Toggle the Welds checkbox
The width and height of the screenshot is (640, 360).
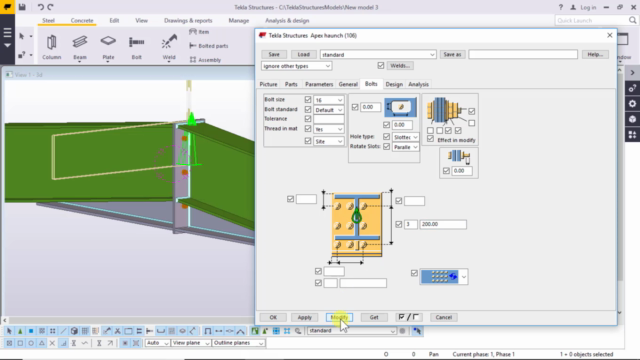[381, 65]
